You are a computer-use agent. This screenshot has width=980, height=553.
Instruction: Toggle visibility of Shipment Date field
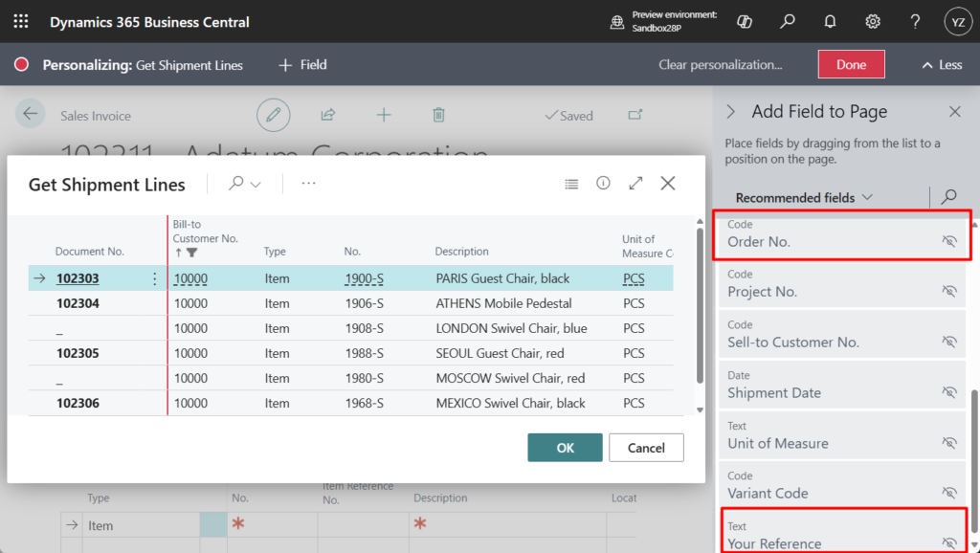[x=948, y=393]
